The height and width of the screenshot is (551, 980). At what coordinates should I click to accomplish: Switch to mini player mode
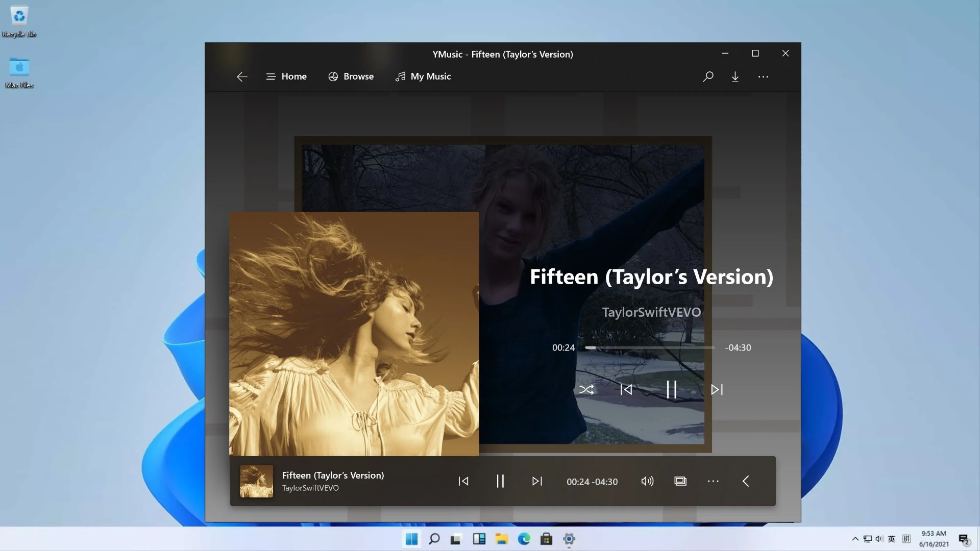pyautogui.click(x=680, y=481)
